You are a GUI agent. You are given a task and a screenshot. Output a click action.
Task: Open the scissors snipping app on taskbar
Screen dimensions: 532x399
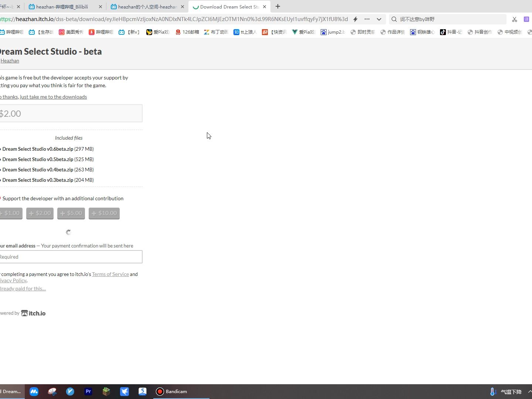52,392
